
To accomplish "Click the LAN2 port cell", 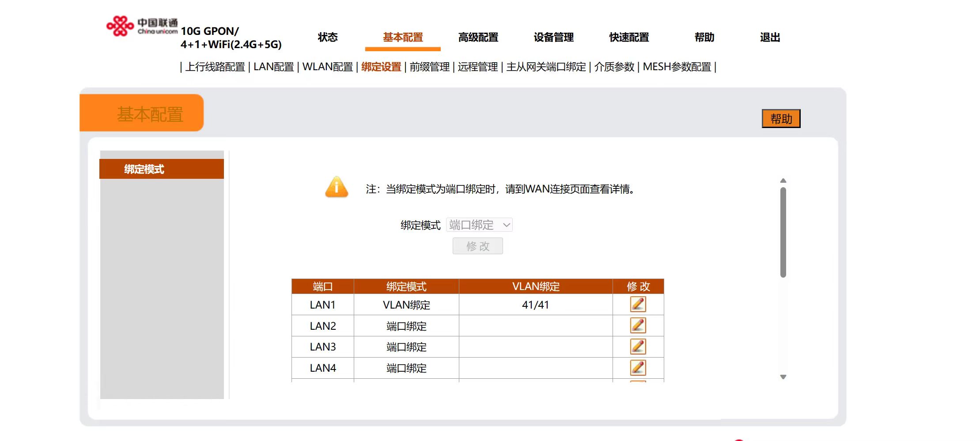I will [x=323, y=326].
